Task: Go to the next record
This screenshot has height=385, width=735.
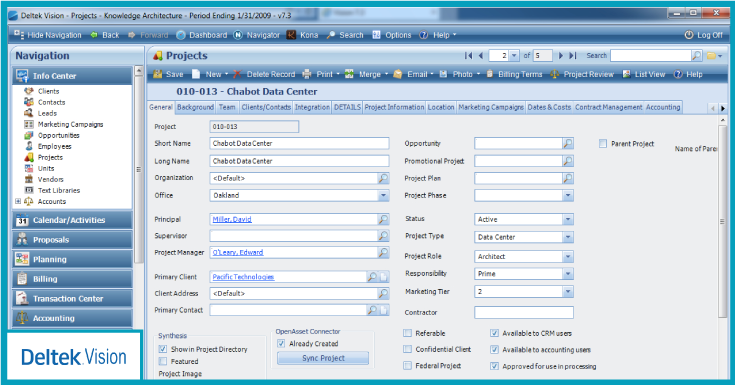Action: (561, 55)
